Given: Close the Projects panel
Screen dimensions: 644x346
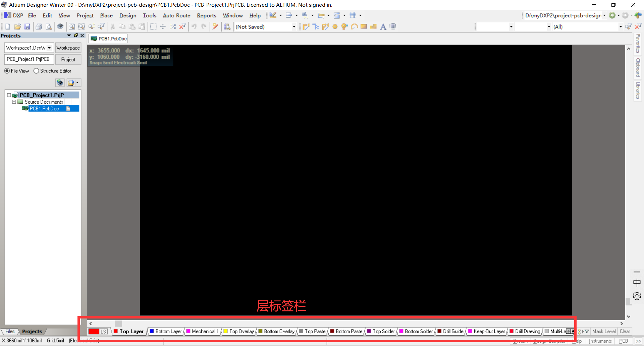Looking at the screenshot, I should point(82,36).
